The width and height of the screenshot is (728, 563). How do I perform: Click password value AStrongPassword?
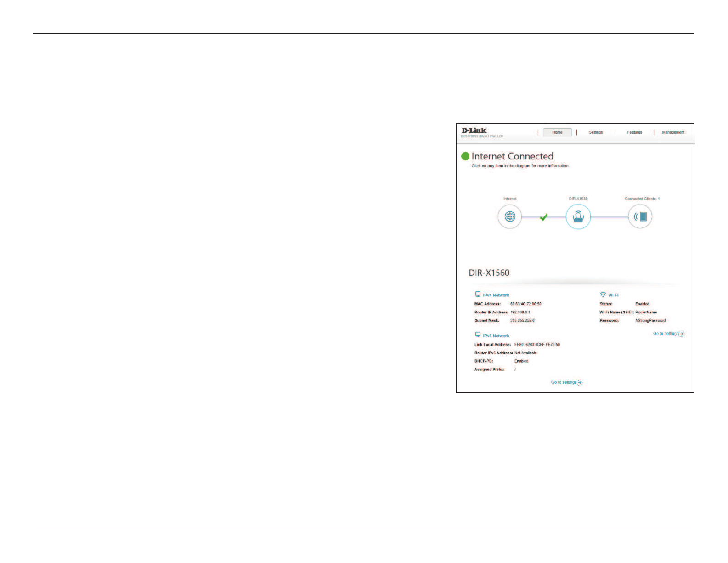(650, 320)
